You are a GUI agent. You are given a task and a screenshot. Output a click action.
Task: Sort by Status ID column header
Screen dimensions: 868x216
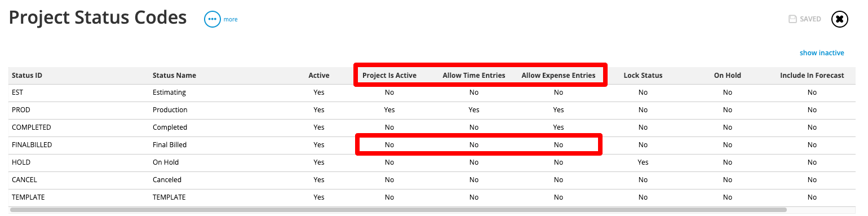pyautogui.click(x=27, y=76)
